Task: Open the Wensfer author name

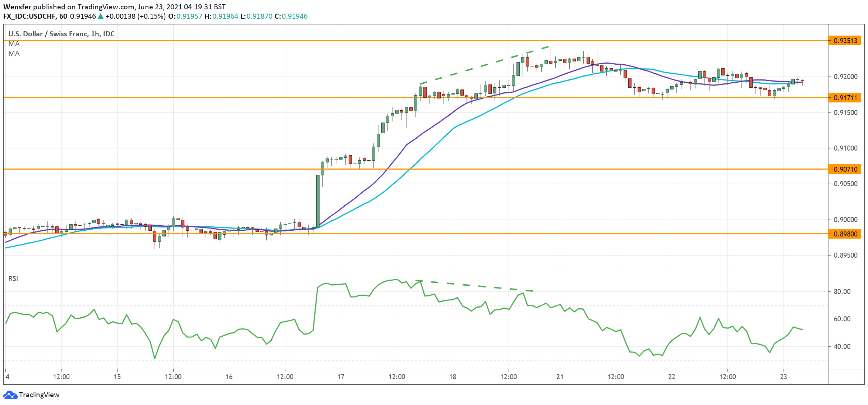Action: 17,7
